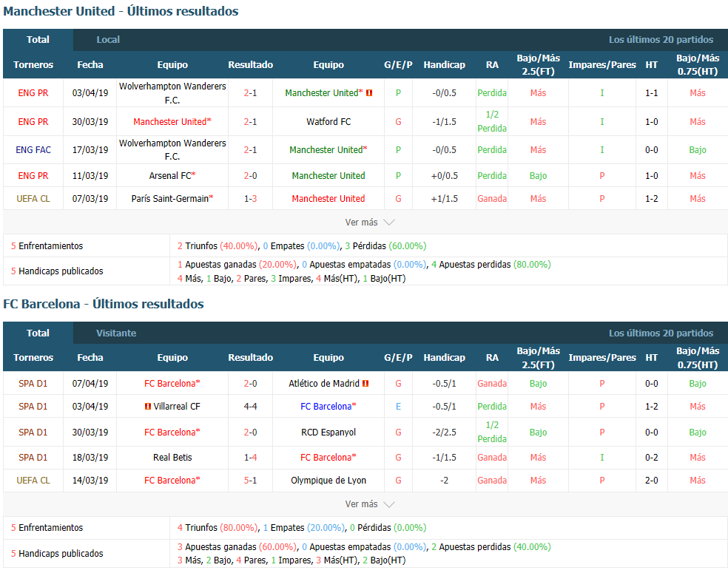Open París Saint-Germain team link
This screenshot has height=573, width=728.
[x=170, y=199]
